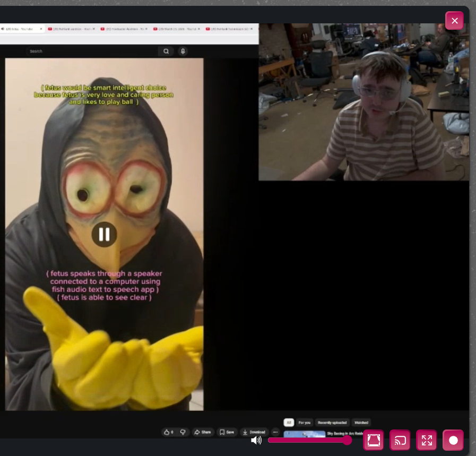Enter fullscreen with the expand arrows icon

pyautogui.click(x=426, y=440)
